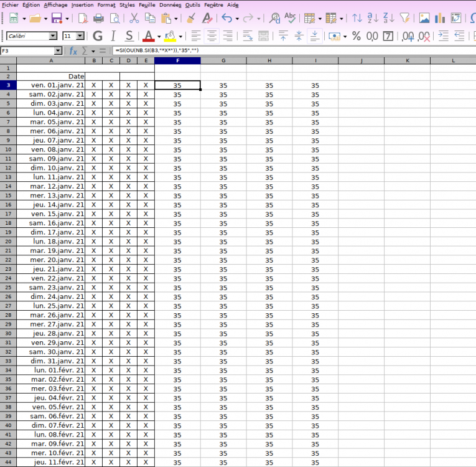Click Delete Decimal Place icon
476x467 pixels.
point(424,37)
